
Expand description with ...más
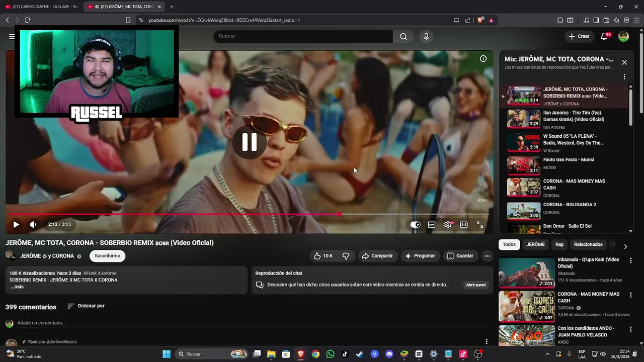tap(17, 287)
